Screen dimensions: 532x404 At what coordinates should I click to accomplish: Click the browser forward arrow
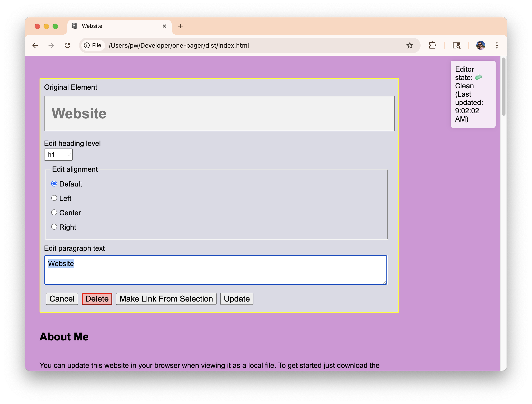coord(51,45)
